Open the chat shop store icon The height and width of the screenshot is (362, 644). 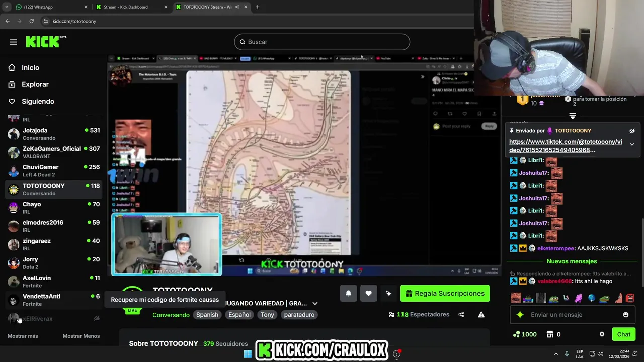click(550, 334)
